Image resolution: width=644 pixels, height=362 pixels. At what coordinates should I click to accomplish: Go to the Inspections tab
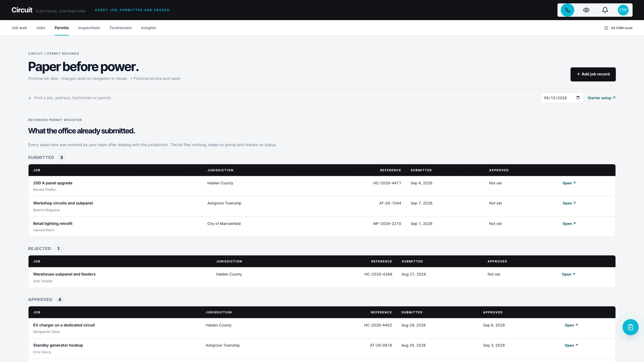89,28
